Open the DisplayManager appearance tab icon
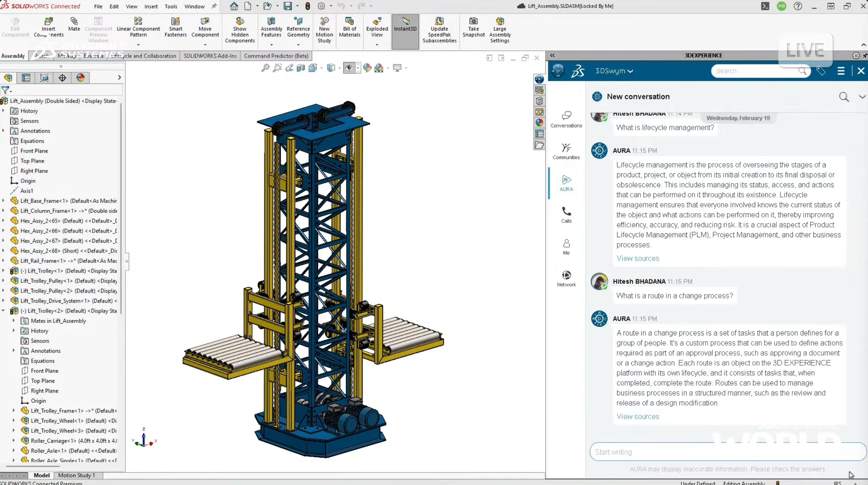The width and height of the screenshot is (868, 485). (80, 78)
